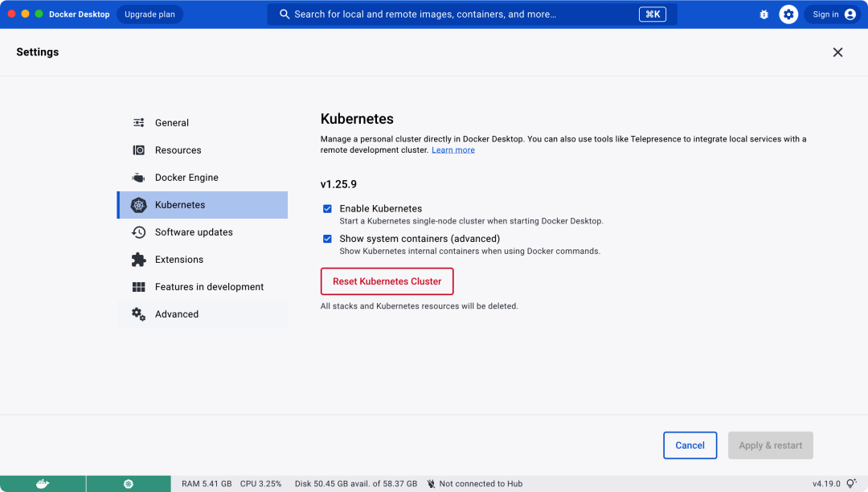Click the lightbulb notifications icon

pos(851,484)
